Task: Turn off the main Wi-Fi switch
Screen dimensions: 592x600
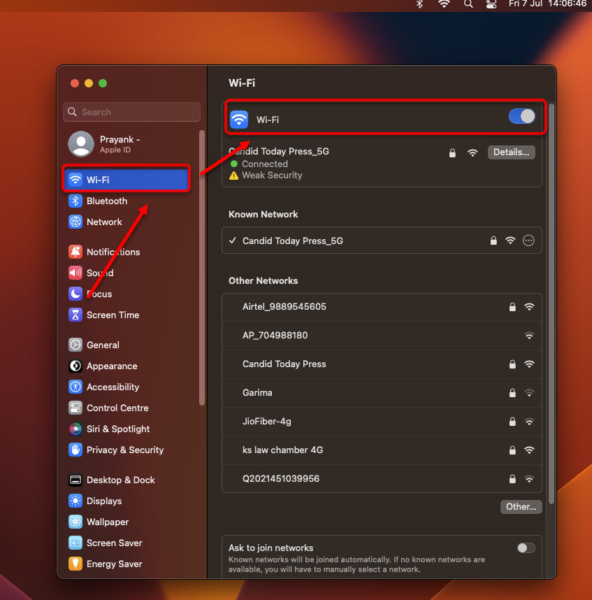Action: click(522, 116)
